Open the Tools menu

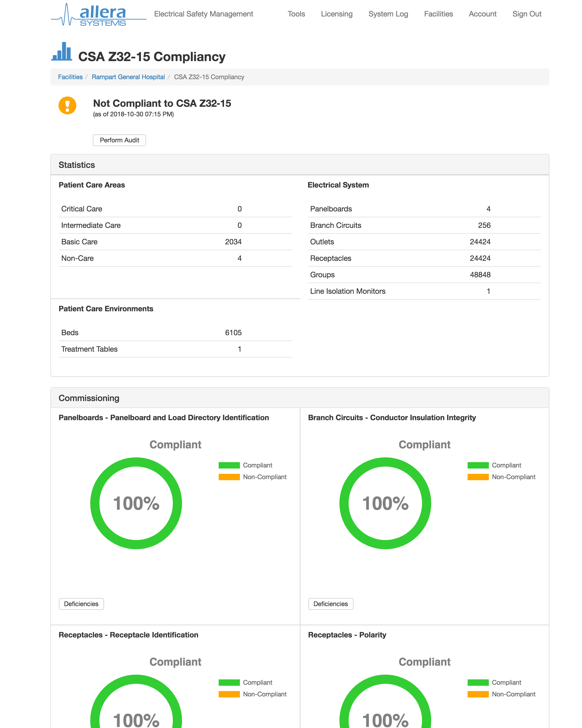coord(296,14)
